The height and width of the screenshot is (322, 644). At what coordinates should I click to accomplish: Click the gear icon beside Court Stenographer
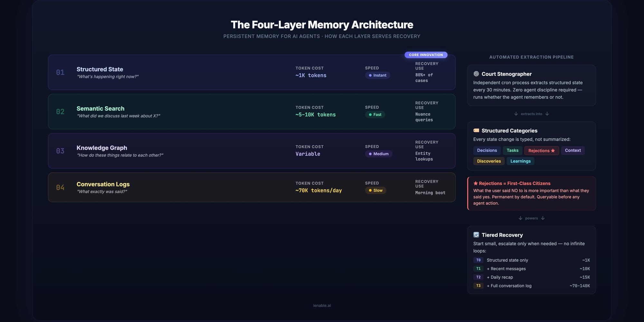(x=476, y=74)
